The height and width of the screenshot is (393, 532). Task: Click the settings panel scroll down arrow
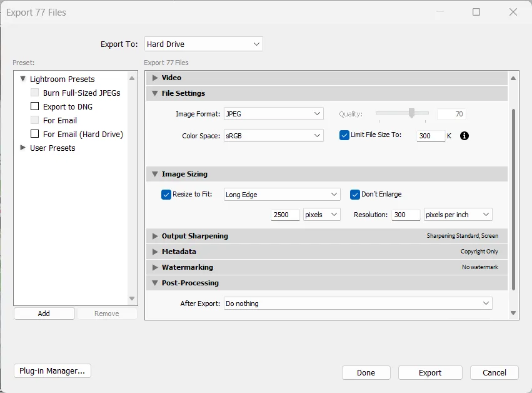pos(513,313)
